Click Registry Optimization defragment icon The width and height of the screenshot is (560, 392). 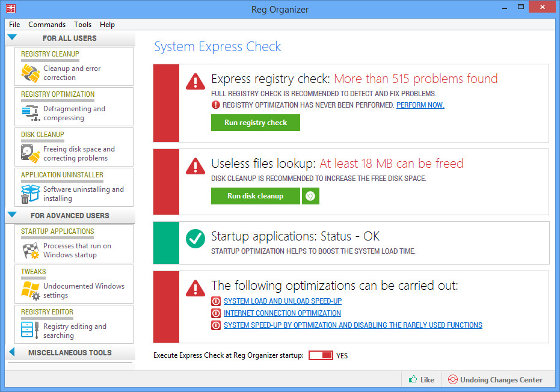tap(31, 113)
